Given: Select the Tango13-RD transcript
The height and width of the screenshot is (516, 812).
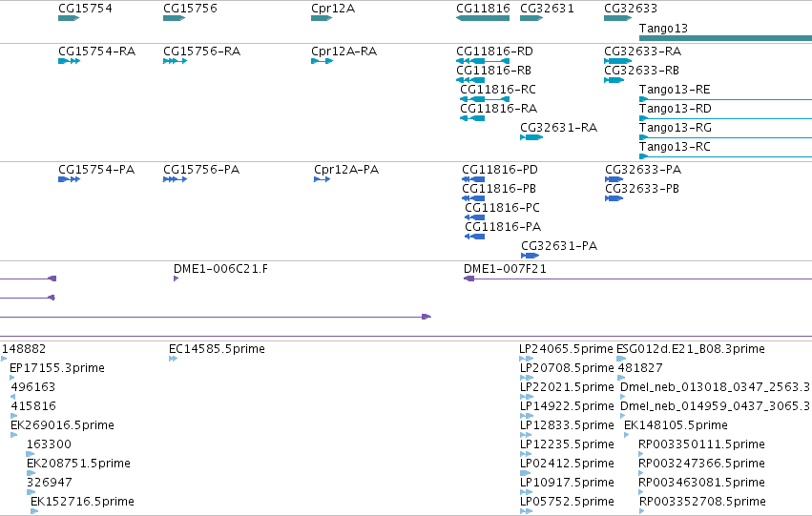Looking at the screenshot, I should click(x=725, y=118).
